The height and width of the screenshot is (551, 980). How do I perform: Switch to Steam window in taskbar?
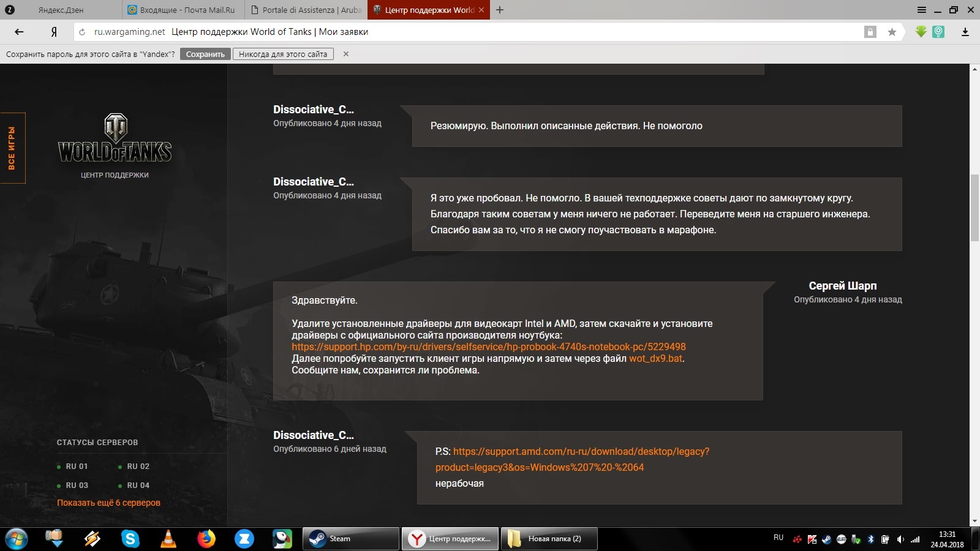point(351,539)
